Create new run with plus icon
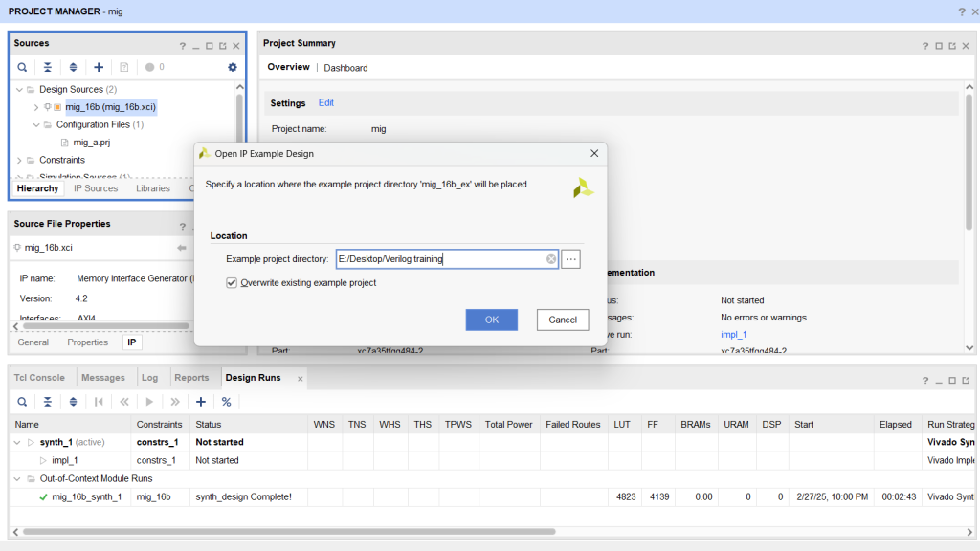980x551 pixels. point(201,402)
